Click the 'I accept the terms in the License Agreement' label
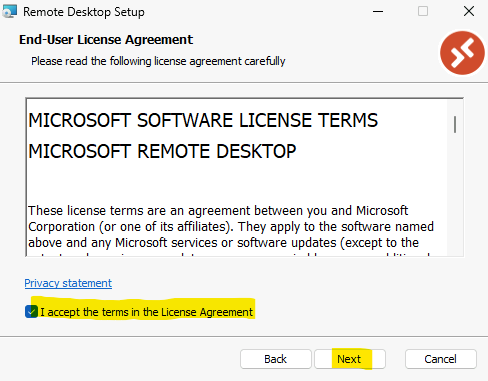Viewport: 488px width, 381px height. (147, 312)
